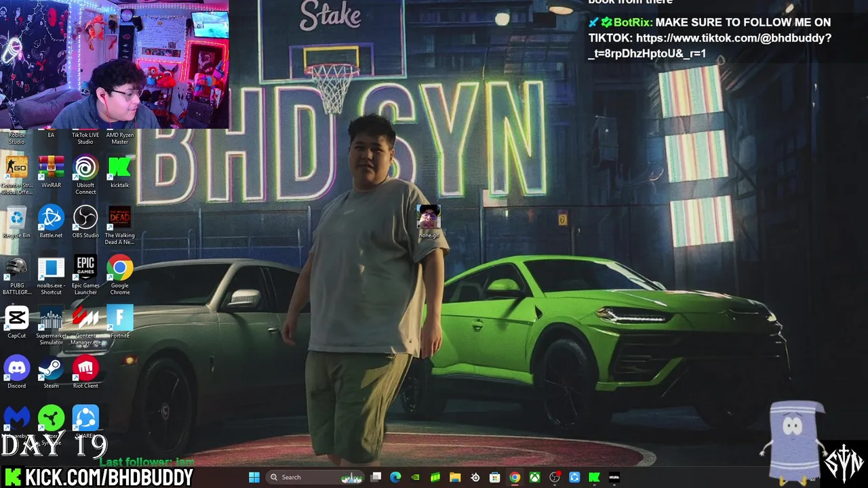Open the TikTok link in chat

pos(710,45)
